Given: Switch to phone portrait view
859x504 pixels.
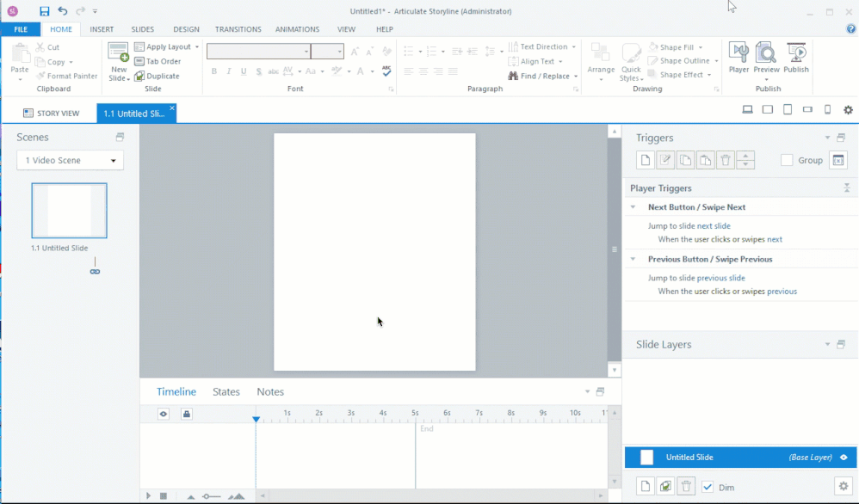Looking at the screenshot, I should 827,109.
